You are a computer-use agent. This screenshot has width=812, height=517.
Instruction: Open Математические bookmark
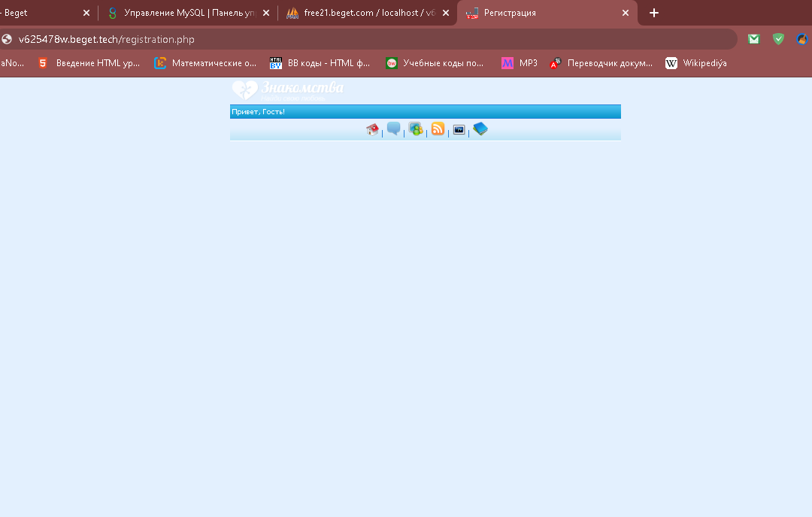pos(205,63)
